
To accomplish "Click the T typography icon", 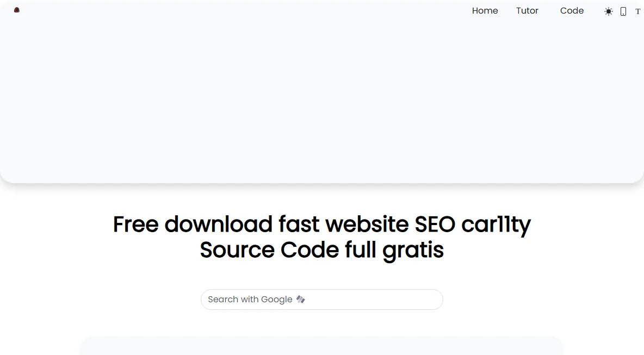I will [x=638, y=11].
